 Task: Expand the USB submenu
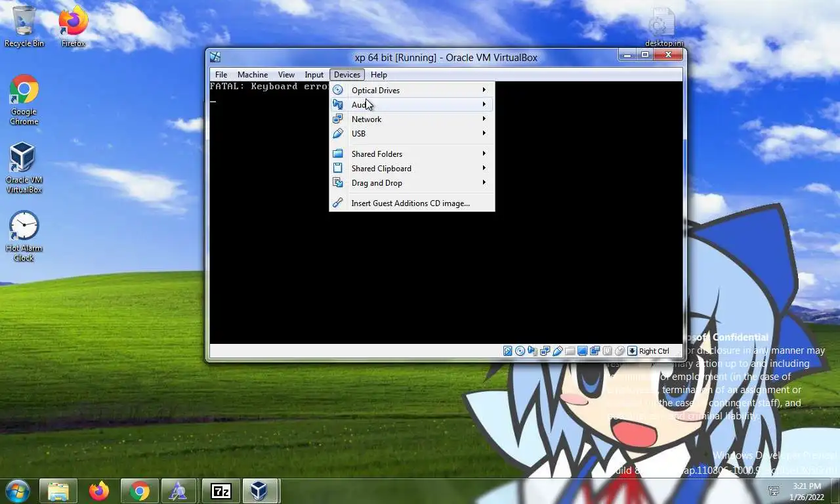tap(411, 133)
